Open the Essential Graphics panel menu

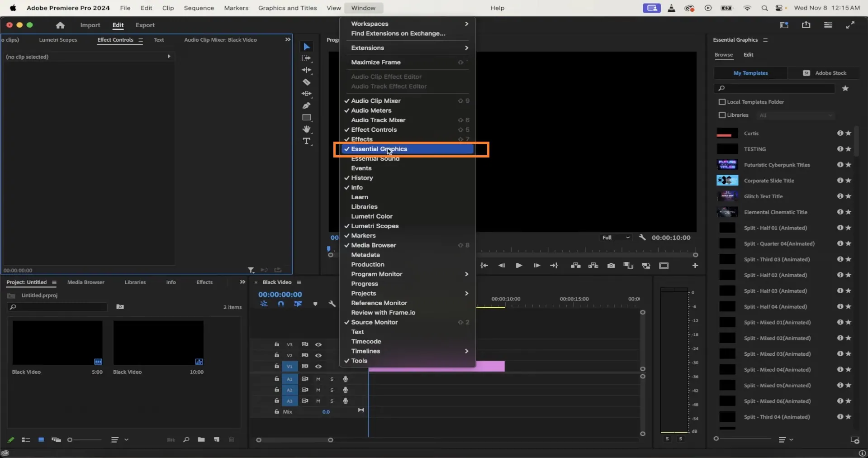(765, 40)
